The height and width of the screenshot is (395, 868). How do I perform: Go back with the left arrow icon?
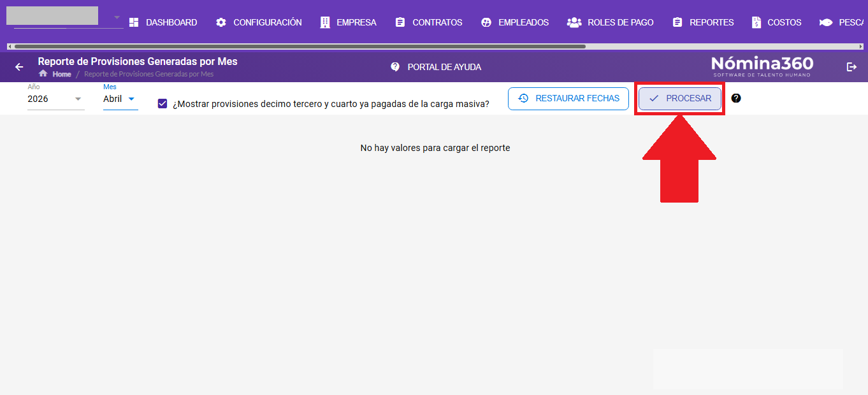tap(19, 67)
